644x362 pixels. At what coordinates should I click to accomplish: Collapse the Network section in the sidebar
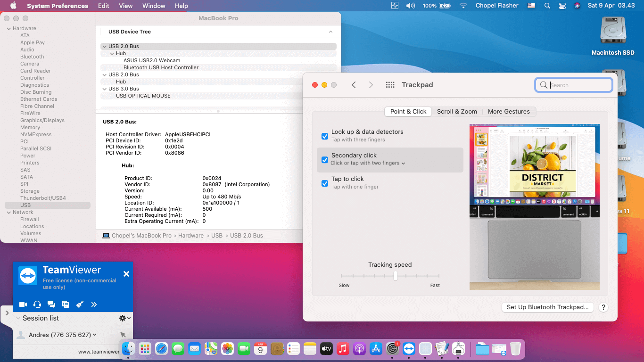pos(8,212)
